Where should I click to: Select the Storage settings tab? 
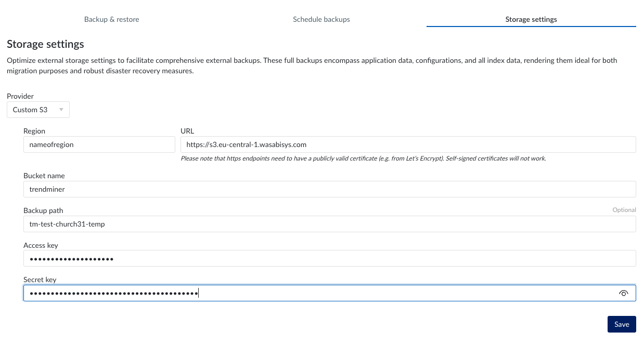[x=531, y=19]
